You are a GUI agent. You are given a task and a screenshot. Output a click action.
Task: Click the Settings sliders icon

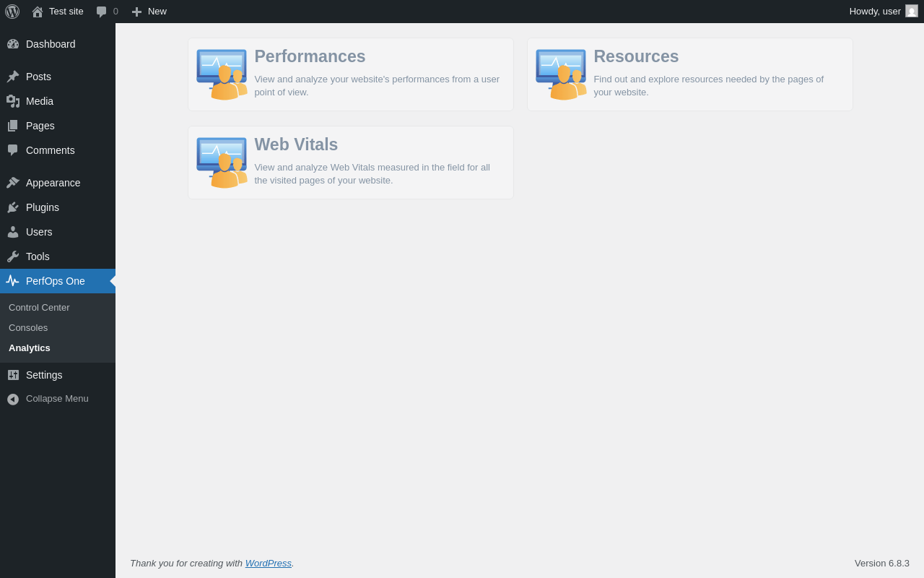(13, 375)
